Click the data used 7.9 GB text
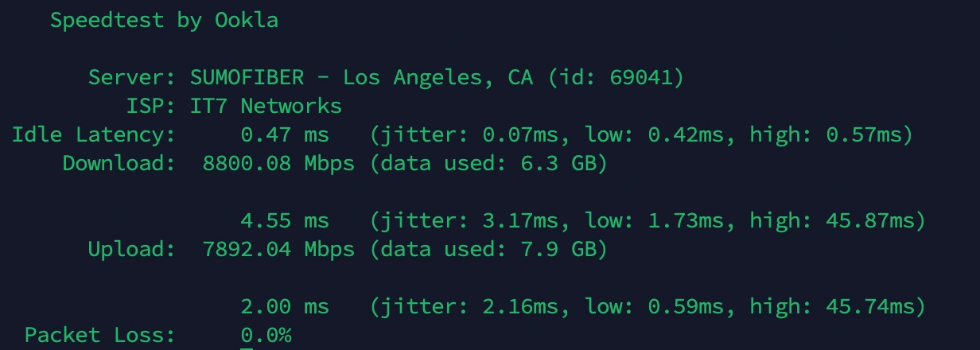The width and height of the screenshot is (980, 350). (488, 250)
